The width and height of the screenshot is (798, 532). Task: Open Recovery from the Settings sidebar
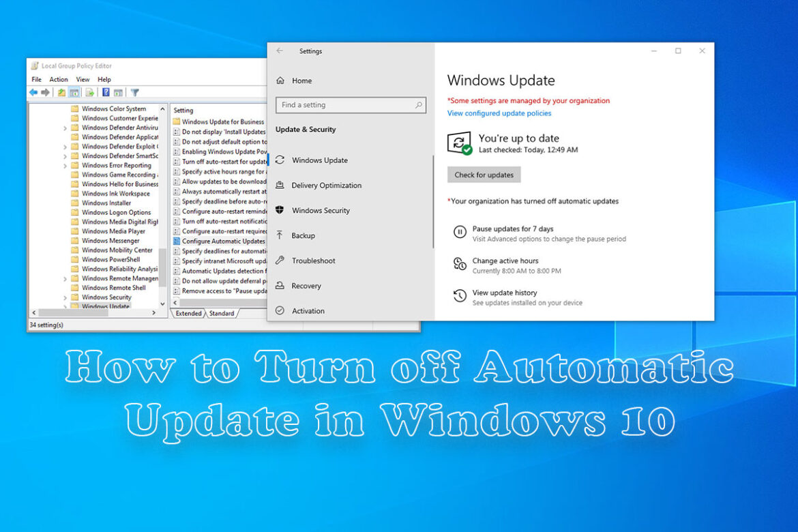[280, 285]
